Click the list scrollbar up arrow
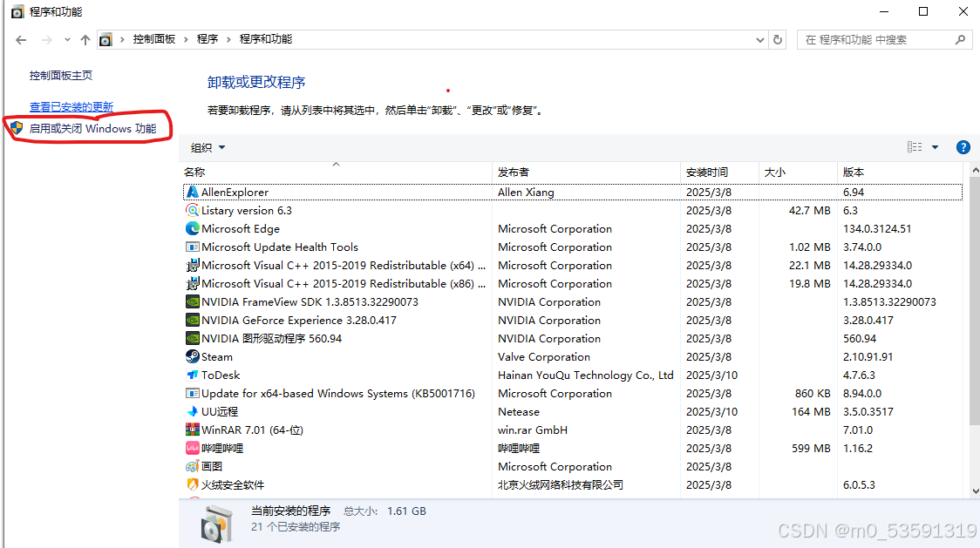Image resolution: width=980 pixels, height=548 pixels. [x=975, y=170]
